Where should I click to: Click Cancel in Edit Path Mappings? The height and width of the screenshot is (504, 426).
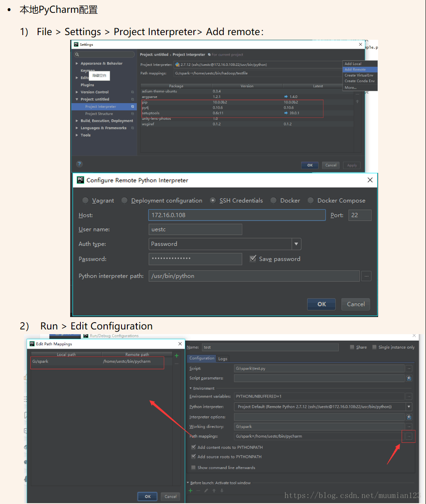[x=170, y=497]
